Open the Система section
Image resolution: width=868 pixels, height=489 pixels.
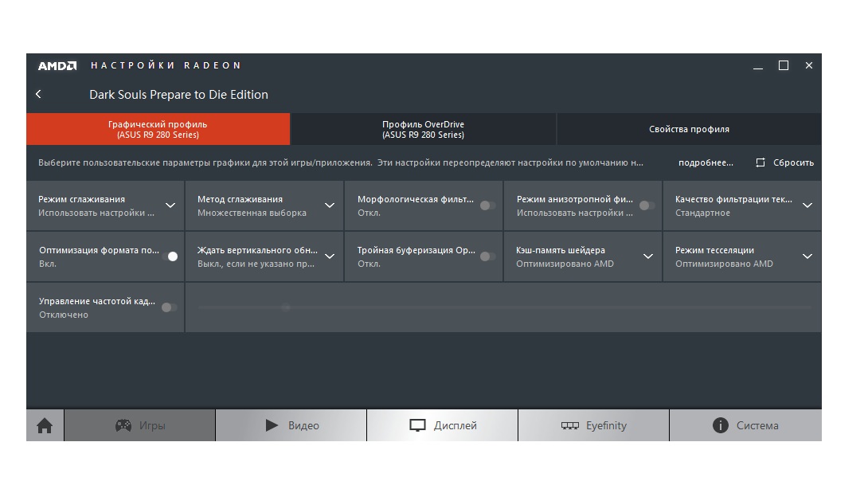coord(745,425)
